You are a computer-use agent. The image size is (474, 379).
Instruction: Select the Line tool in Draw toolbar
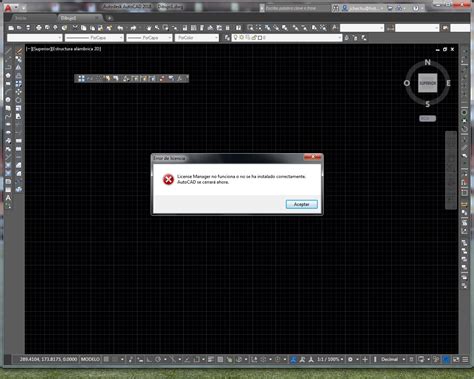[8, 51]
